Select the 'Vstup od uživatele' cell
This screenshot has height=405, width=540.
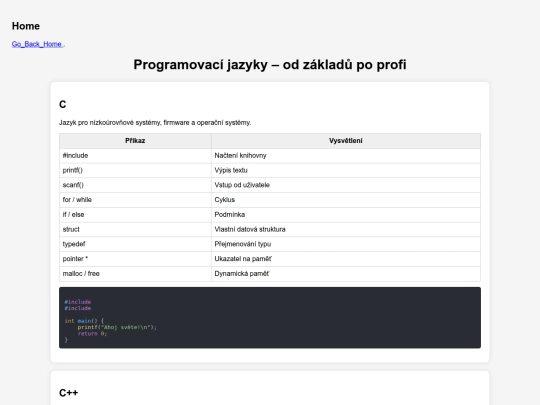[346, 185]
